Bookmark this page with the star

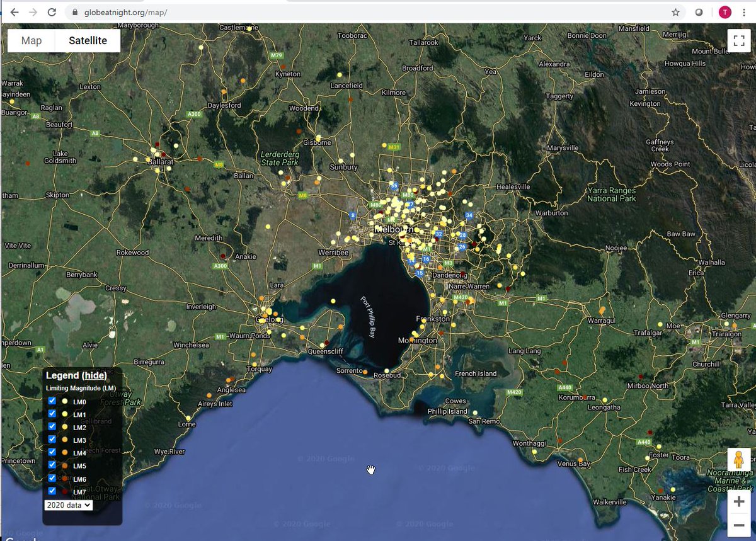(x=675, y=12)
